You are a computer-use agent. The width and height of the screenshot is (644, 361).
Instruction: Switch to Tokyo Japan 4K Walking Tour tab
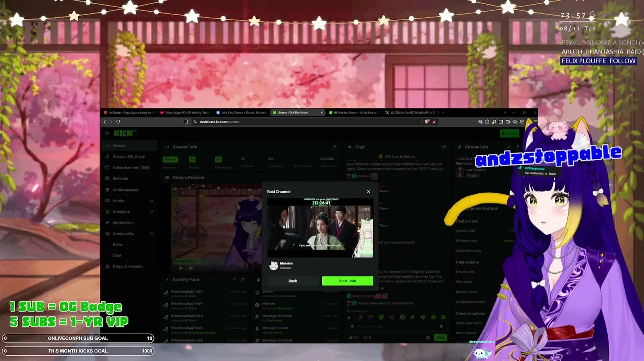184,113
